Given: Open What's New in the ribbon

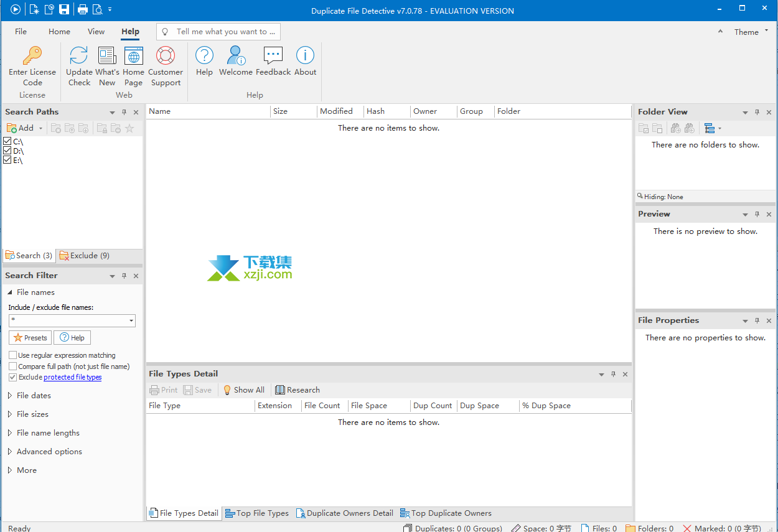Looking at the screenshot, I should (x=107, y=66).
